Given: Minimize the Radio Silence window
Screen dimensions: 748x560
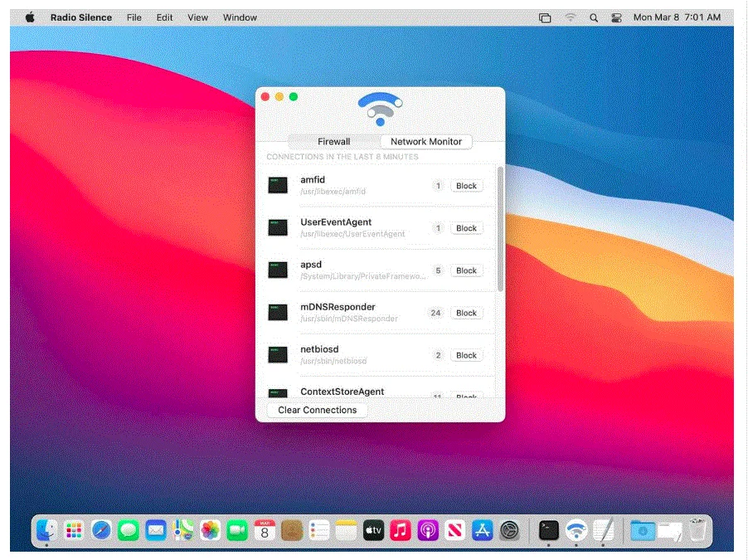Looking at the screenshot, I should point(279,97).
